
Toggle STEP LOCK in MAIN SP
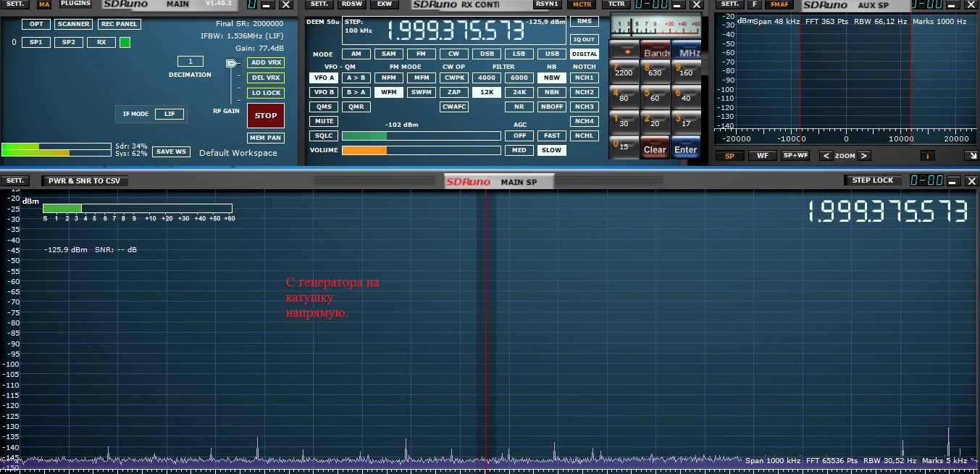click(x=873, y=180)
